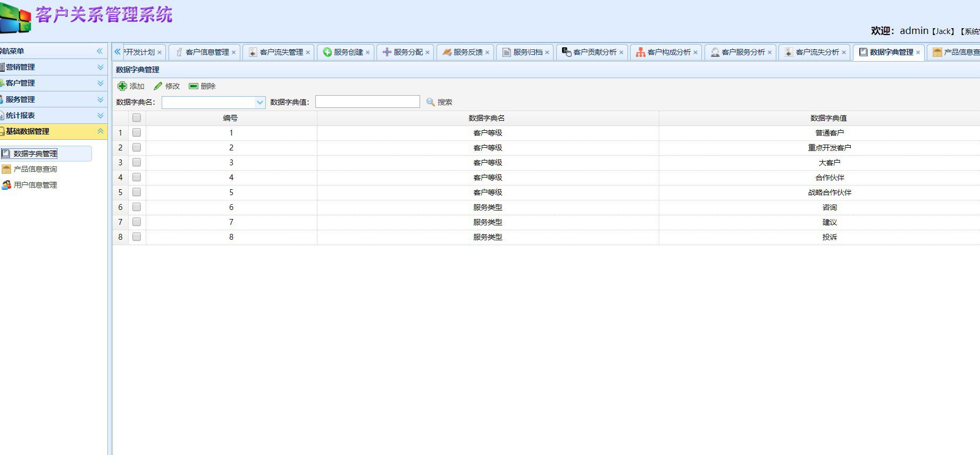Check the checkbox for row 1
This screenshot has height=455, width=980.
click(x=137, y=133)
